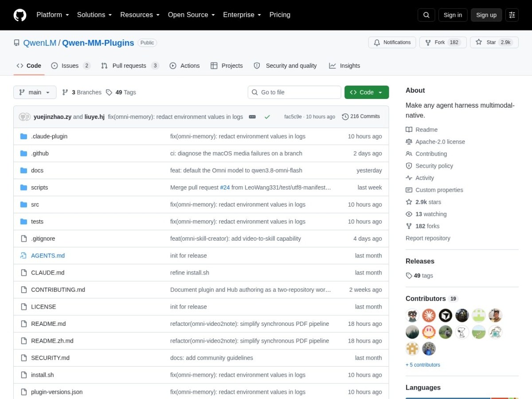
Task: Open the first contributor avatar with glasses
Action: pos(412,316)
